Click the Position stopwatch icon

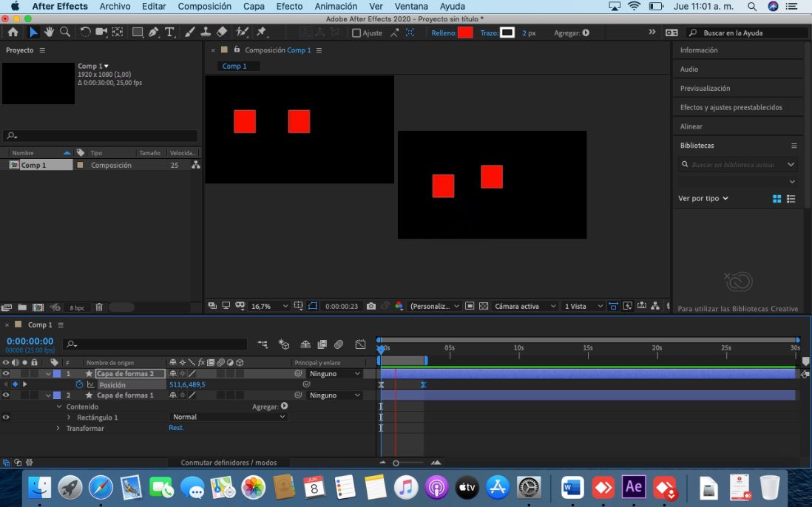pyautogui.click(x=80, y=384)
